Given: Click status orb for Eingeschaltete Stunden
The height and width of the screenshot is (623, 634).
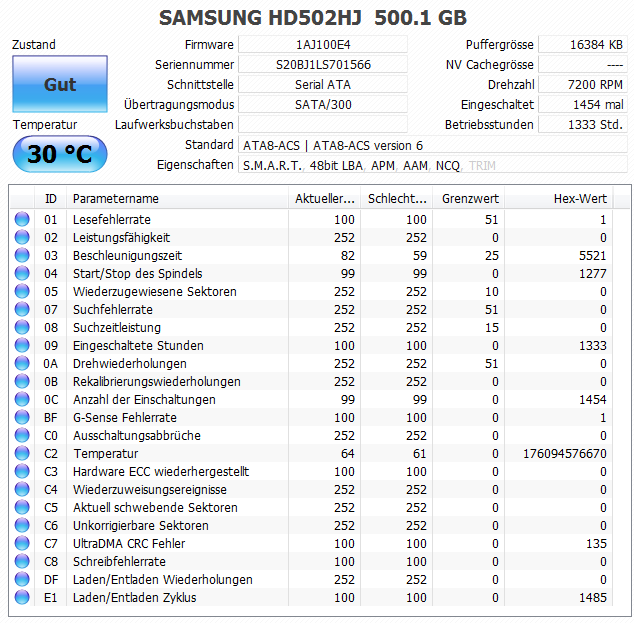Looking at the screenshot, I should (22, 345).
